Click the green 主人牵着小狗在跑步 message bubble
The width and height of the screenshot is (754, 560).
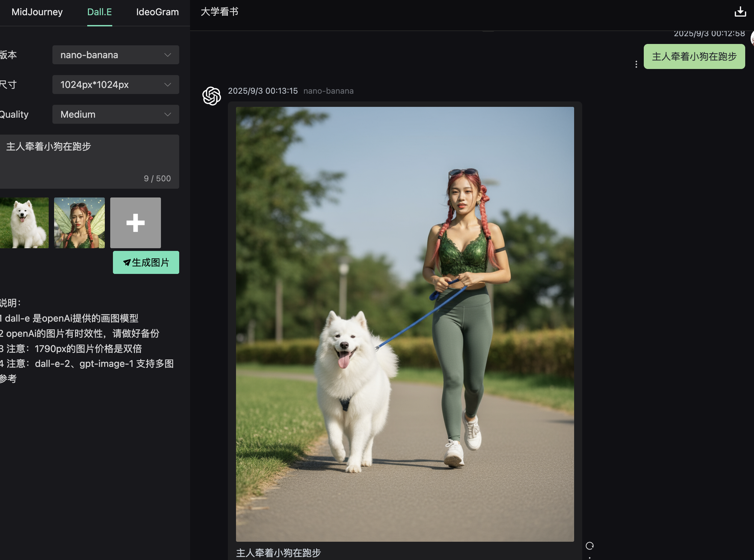[x=694, y=56]
